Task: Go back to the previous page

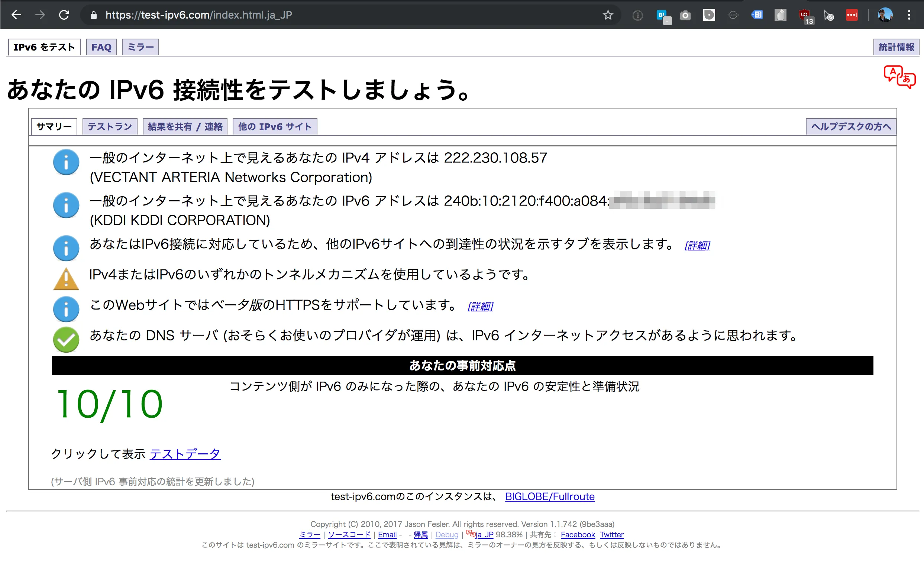Action: (x=16, y=15)
